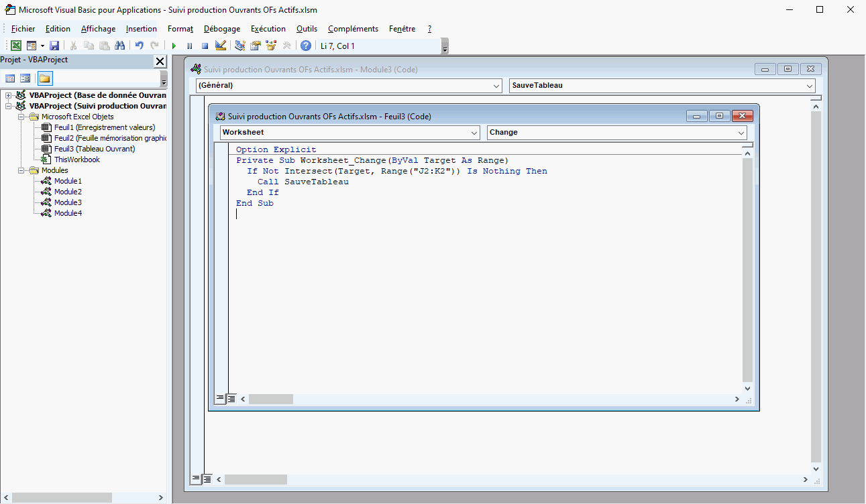Open the Débogage menu
Viewport: 866px width, 504px height.
(221, 29)
